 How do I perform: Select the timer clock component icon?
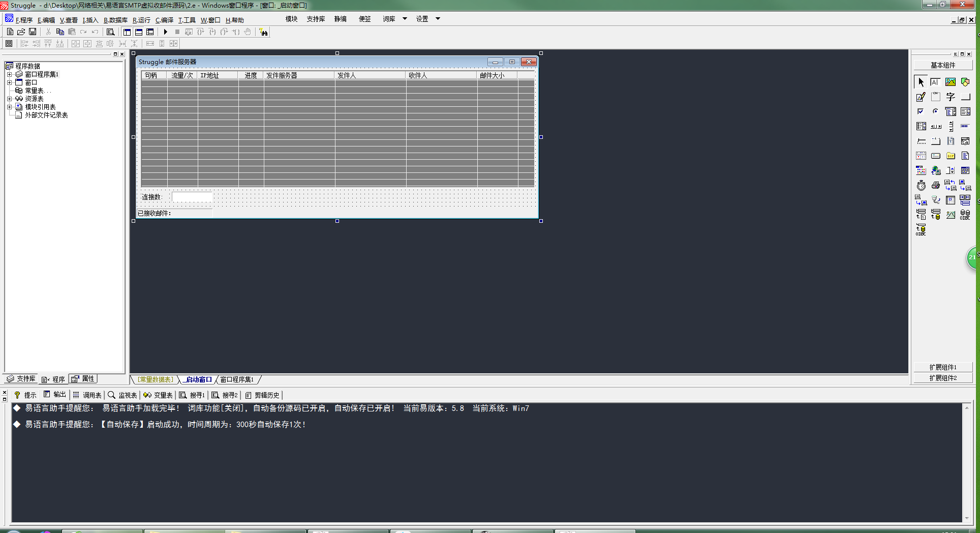(x=921, y=185)
